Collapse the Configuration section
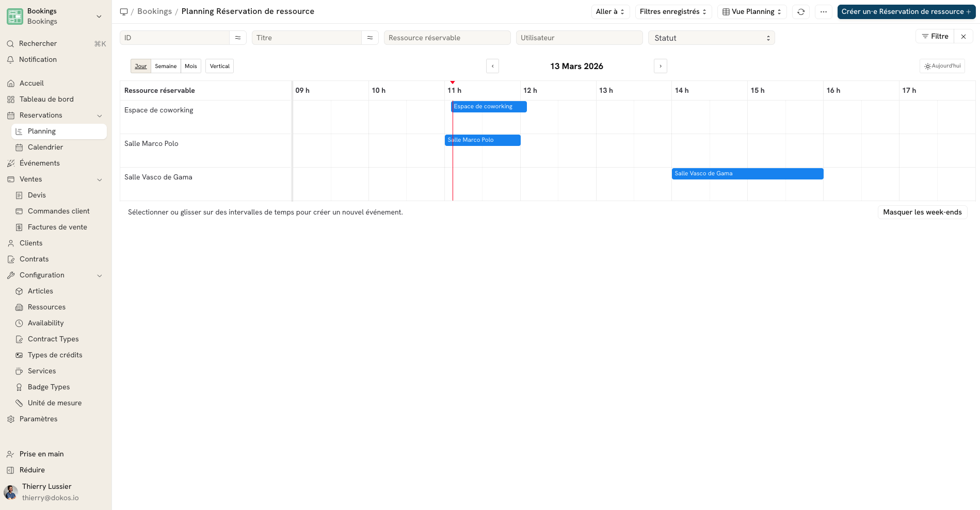This screenshot has height=510, width=980. [99, 275]
